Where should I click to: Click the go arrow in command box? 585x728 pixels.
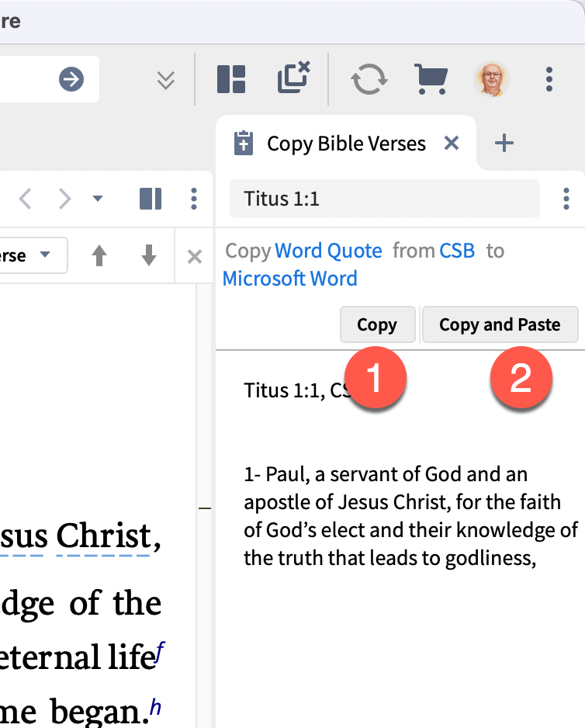coord(71,79)
